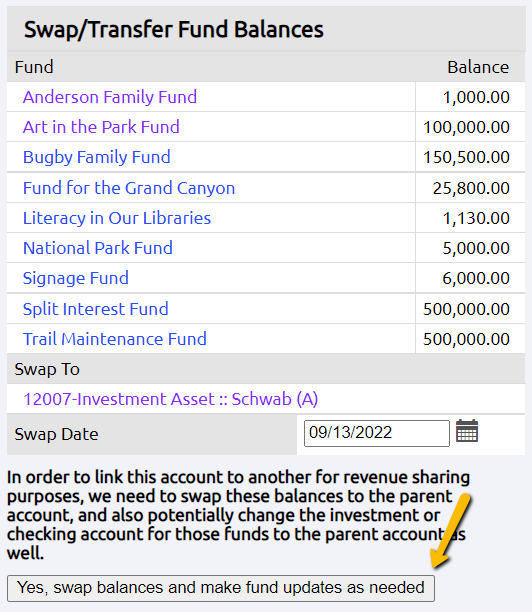The height and width of the screenshot is (612, 532).
Task: Open Split Interest Fund link
Action: [x=95, y=309]
